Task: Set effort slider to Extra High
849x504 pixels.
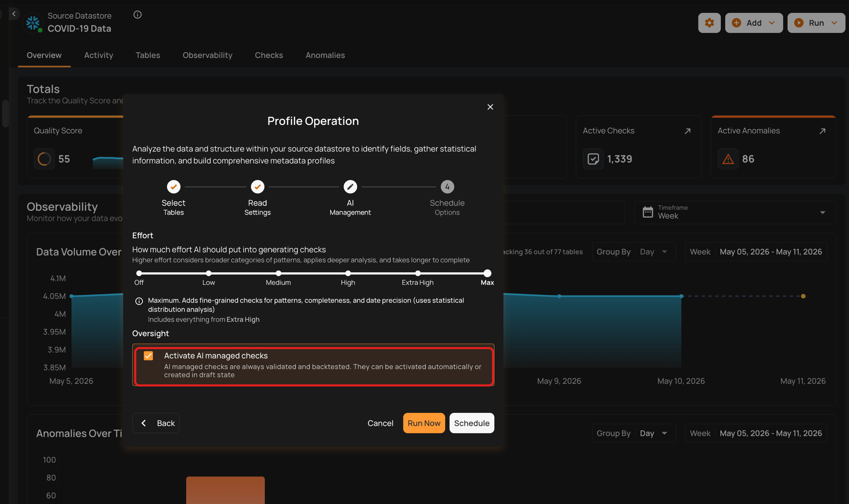Action: pos(418,273)
